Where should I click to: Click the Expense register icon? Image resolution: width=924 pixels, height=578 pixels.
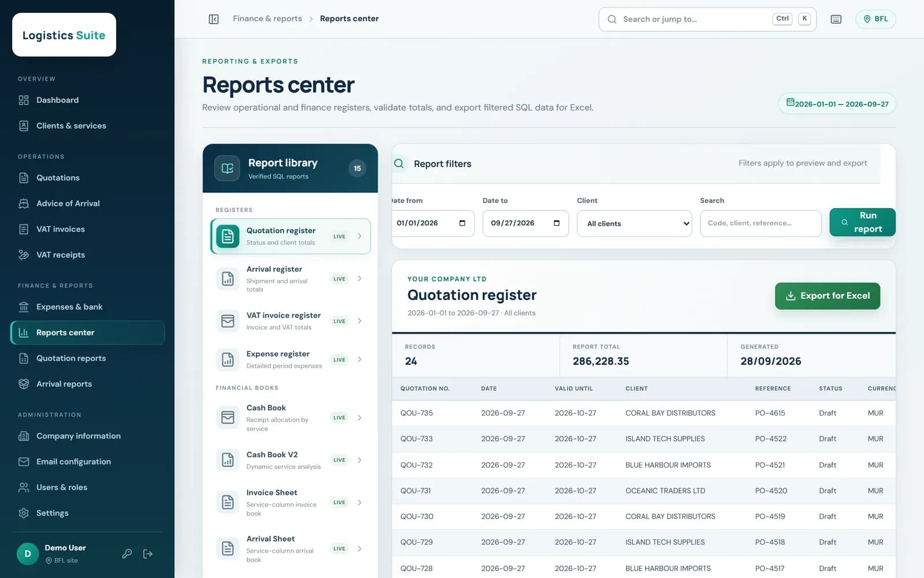(x=228, y=360)
